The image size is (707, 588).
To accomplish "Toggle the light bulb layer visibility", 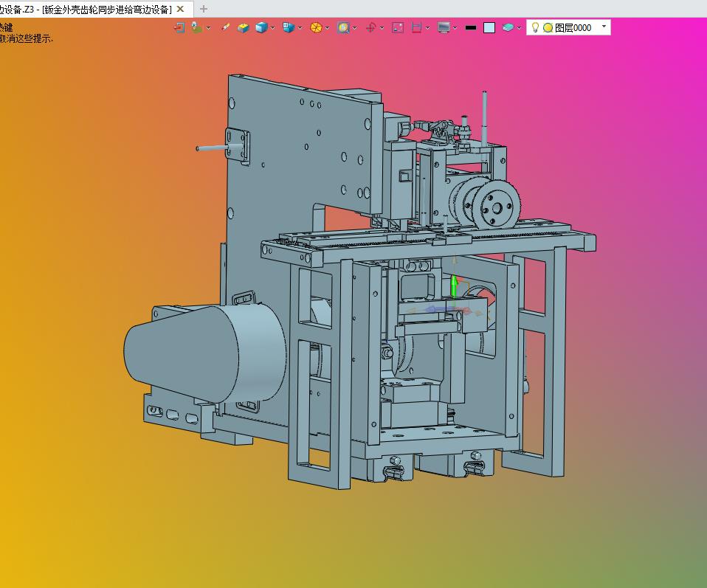I will coord(535,27).
